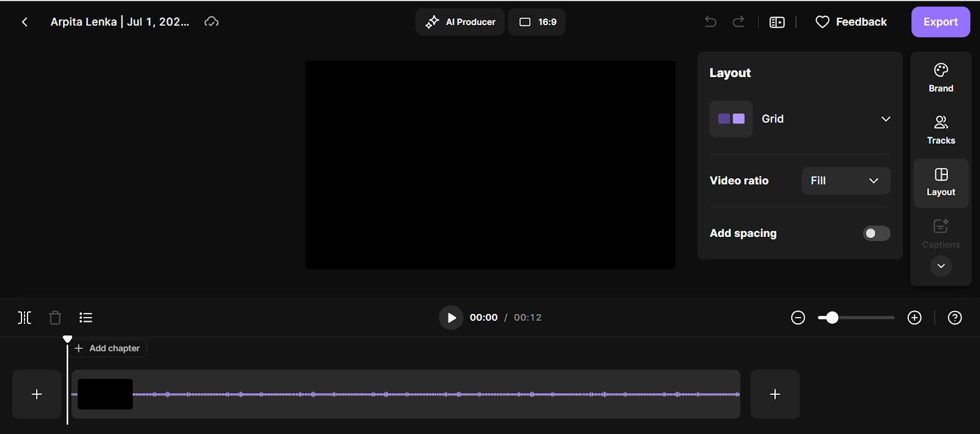Zoom in the timeline
The width and height of the screenshot is (980, 434).
pos(914,318)
